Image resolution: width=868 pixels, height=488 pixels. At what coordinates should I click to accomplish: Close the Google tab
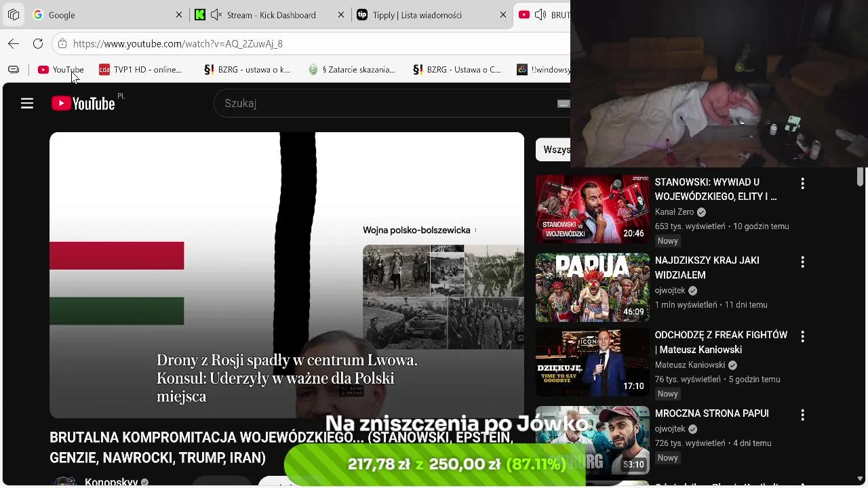click(x=179, y=15)
